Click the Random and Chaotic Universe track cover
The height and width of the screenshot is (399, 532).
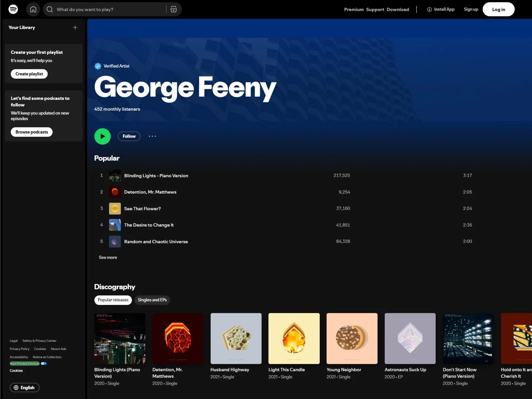point(115,242)
